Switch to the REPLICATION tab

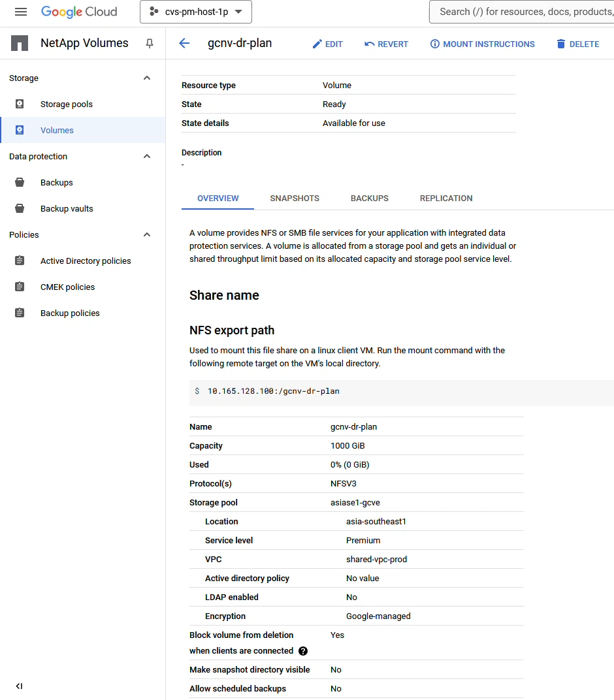(446, 199)
